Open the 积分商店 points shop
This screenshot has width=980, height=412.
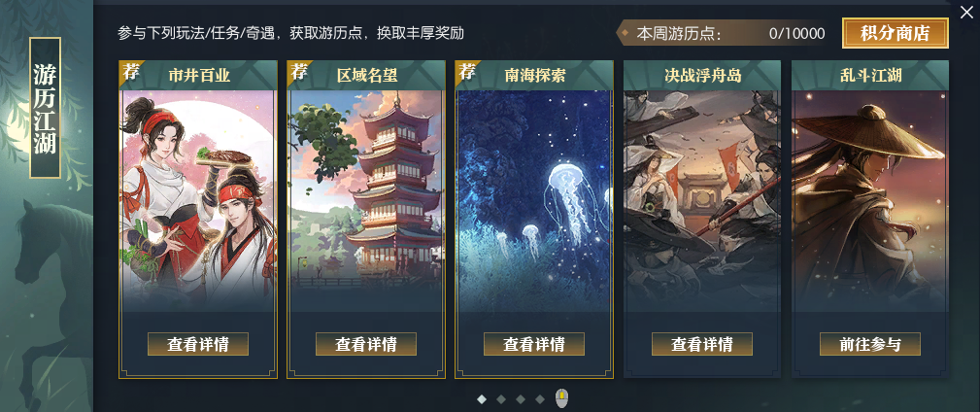pos(895,33)
